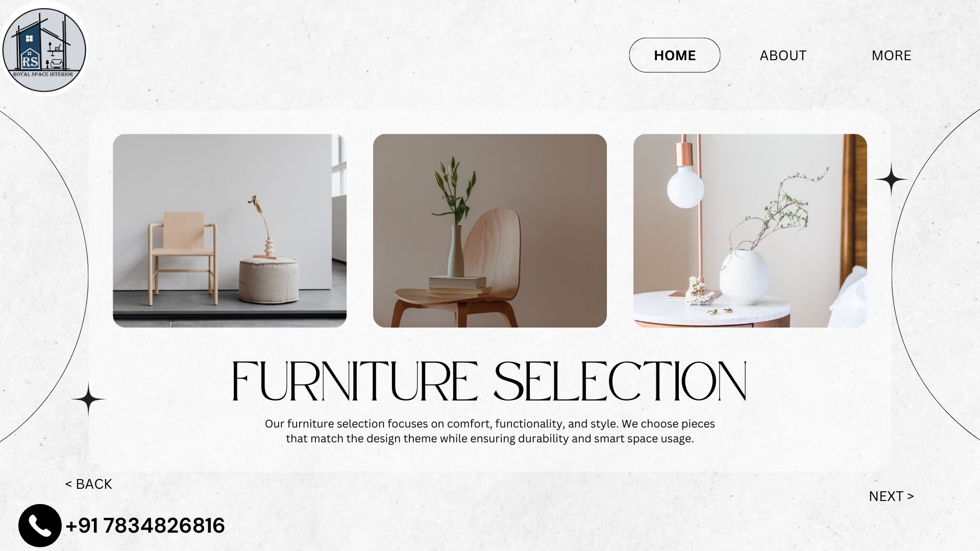Open the wooden armchair and pouf photo
This screenshot has width=980, height=551.
[230, 231]
